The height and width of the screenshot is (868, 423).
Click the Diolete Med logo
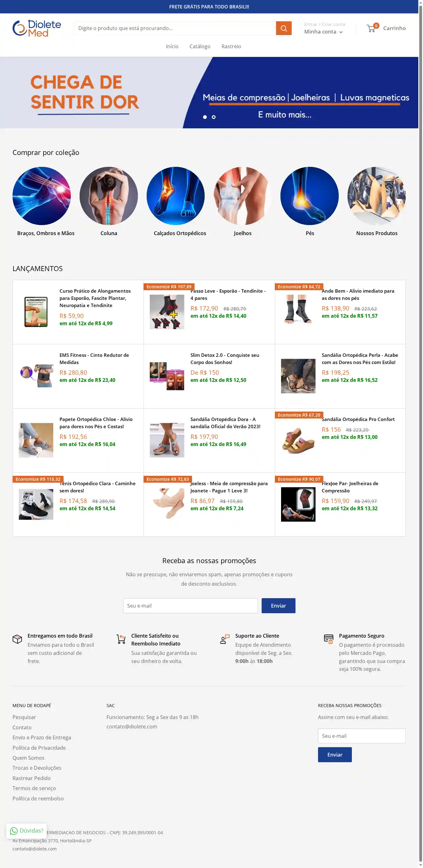pyautogui.click(x=37, y=28)
